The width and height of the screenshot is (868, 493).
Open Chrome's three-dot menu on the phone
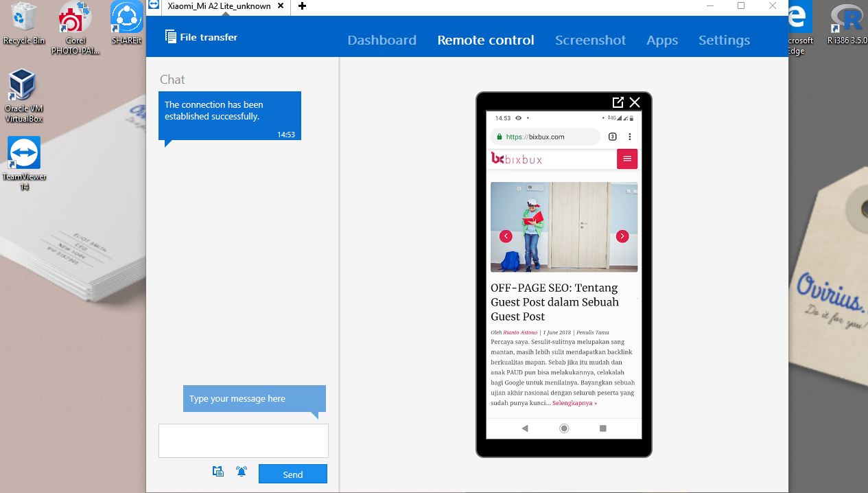coord(629,137)
